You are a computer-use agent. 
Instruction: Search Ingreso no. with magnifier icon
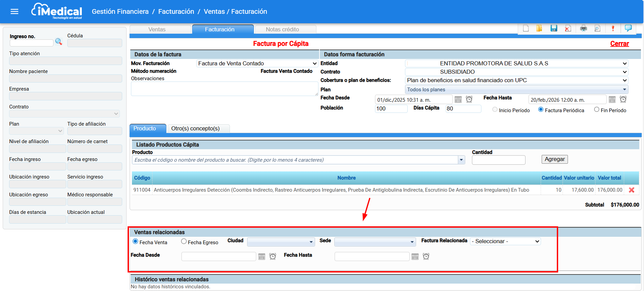[x=59, y=42]
